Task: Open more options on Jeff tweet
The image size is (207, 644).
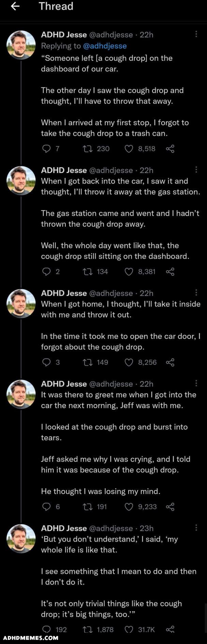Action: click(x=196, y=384)
